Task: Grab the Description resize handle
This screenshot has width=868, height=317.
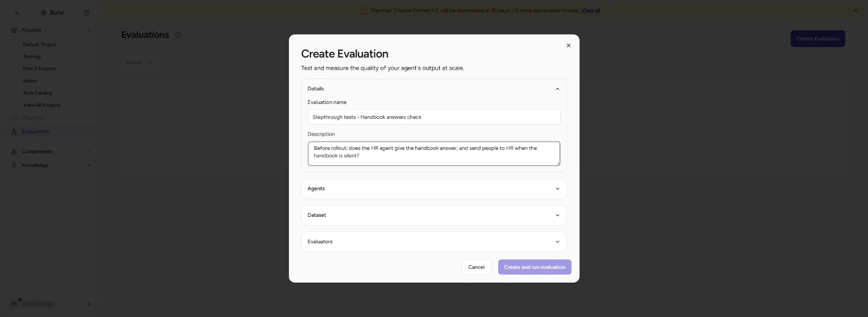Action: [x=557, y=163]
